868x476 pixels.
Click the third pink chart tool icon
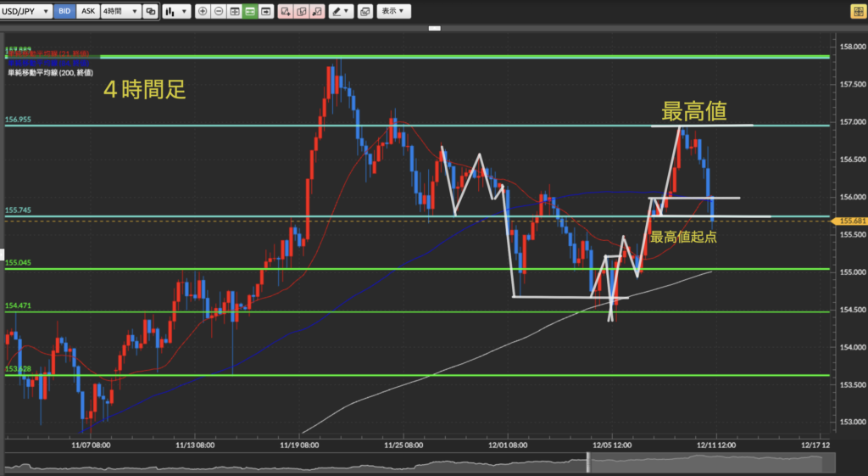point(317,12)
